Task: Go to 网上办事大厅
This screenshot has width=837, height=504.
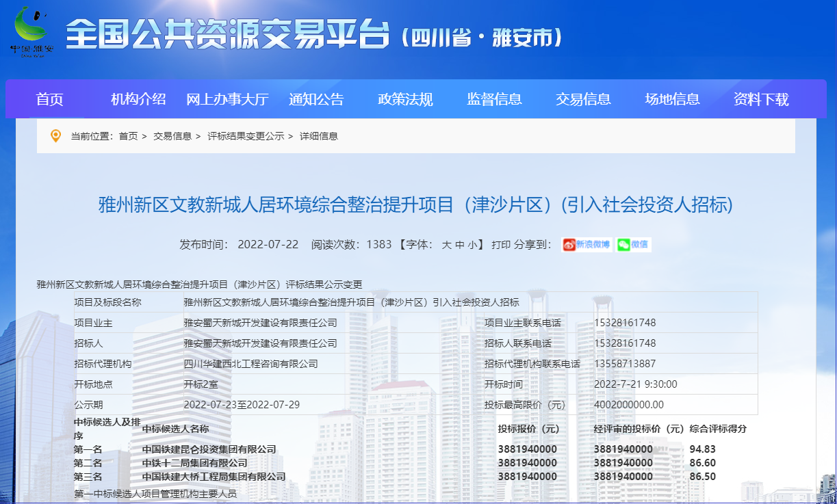Action: point(227,99)
